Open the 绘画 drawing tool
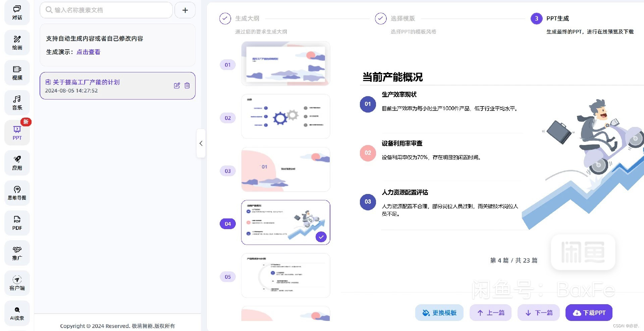Screen dimensions: 644x331 [17, 43]
